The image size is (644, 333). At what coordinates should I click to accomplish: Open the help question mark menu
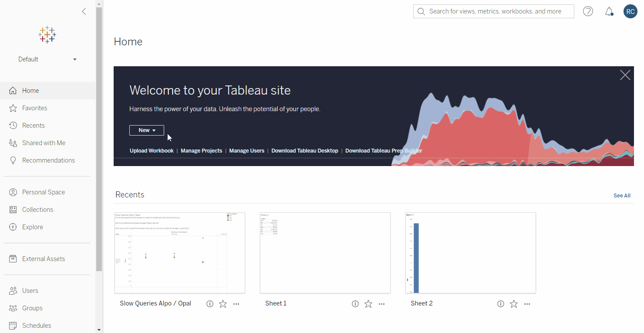pos(588,11)
